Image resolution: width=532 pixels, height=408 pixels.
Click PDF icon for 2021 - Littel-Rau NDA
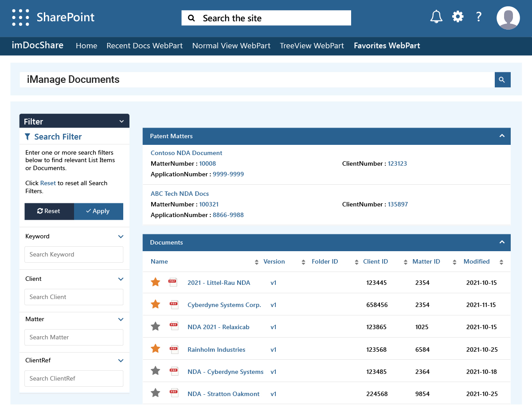coord(173,282)
